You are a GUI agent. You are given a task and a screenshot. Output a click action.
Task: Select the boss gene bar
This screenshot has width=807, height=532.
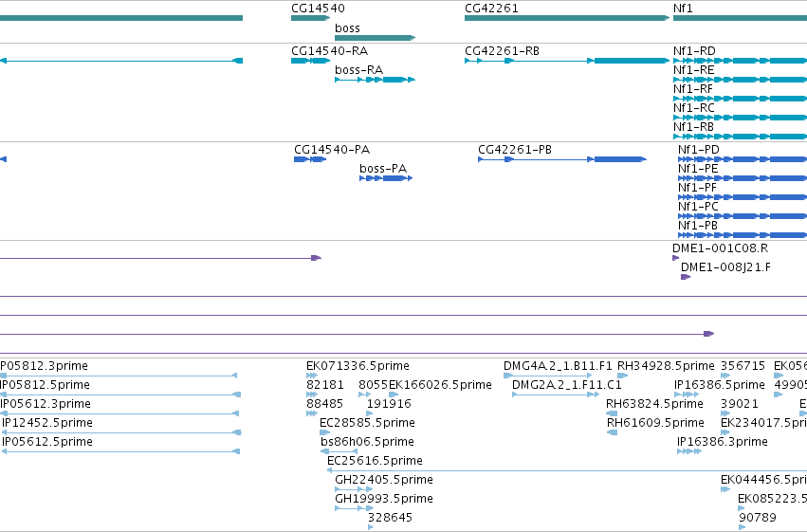point(375,38)
